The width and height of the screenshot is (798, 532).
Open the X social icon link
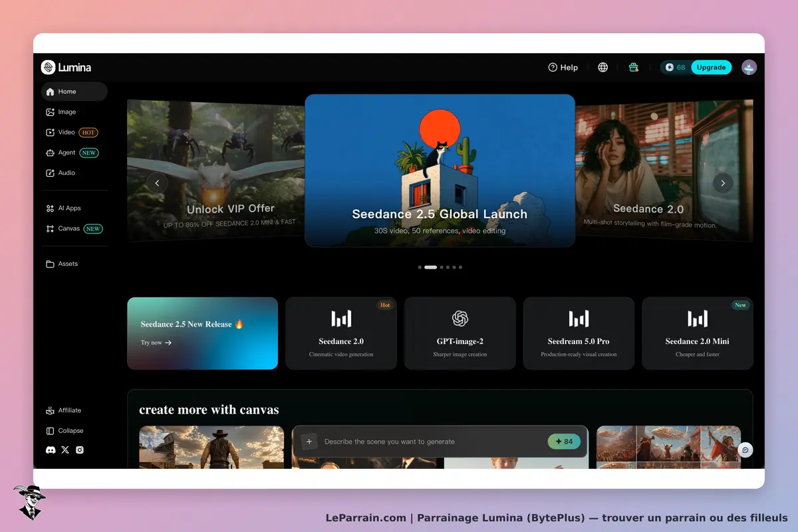(x=65, y=450)
